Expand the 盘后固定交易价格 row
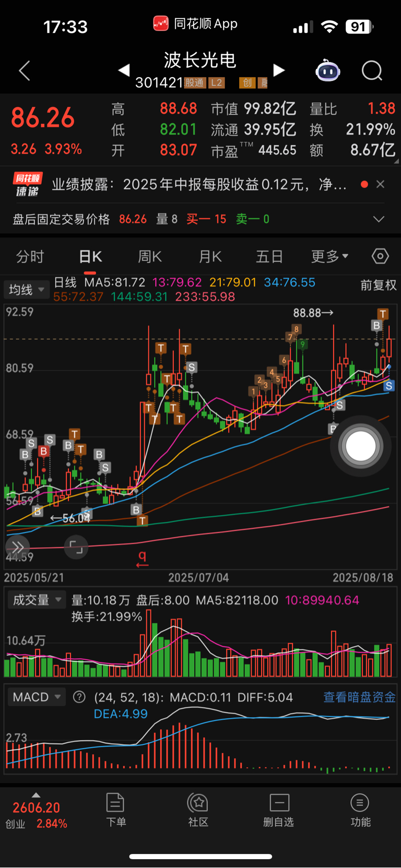 point(379,219)
